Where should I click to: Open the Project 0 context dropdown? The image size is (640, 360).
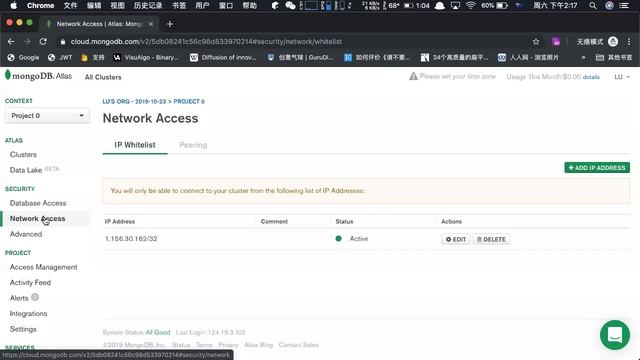coord(47,116)
